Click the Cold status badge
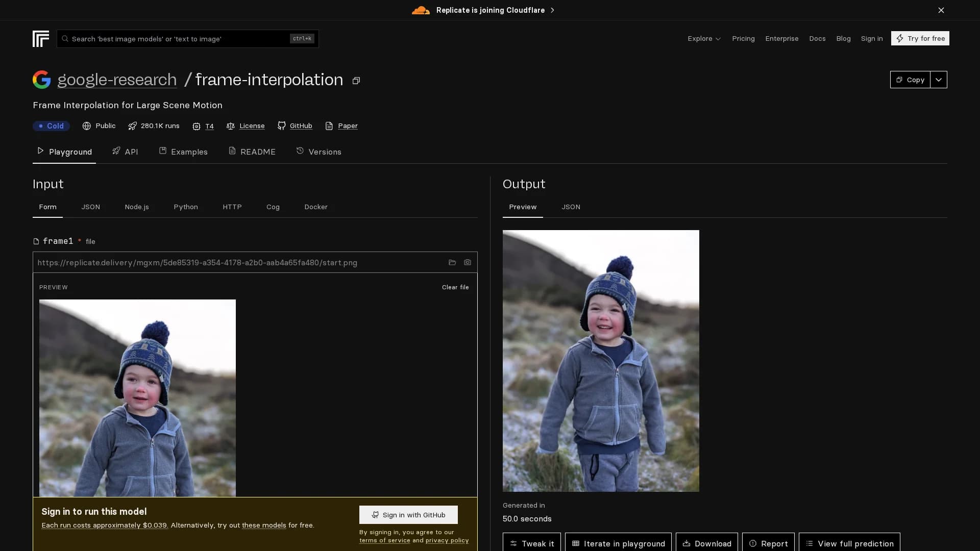The height and width of the screenshot is (551, 980). [x=51, y=126]
